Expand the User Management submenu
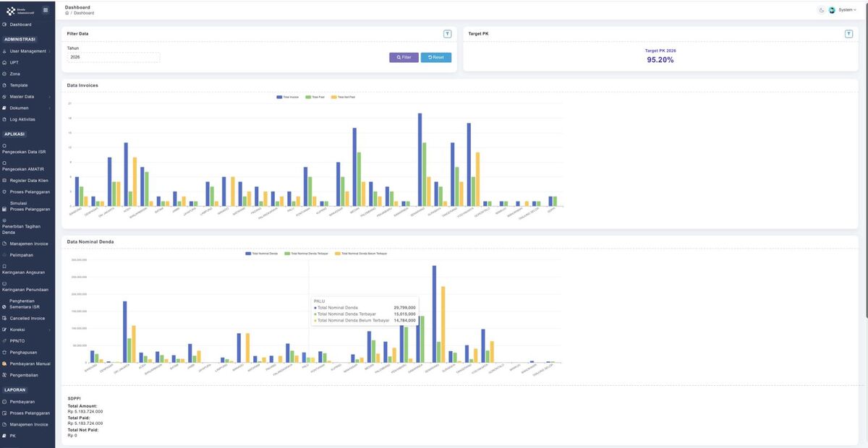The width and height of the screenshot is (868, 448). [x=27, y=51]
